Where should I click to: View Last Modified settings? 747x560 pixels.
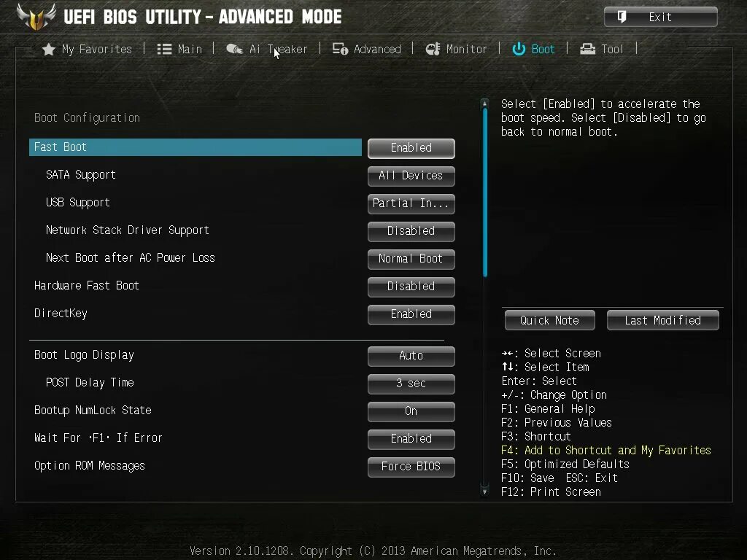[x=662, y=321]
